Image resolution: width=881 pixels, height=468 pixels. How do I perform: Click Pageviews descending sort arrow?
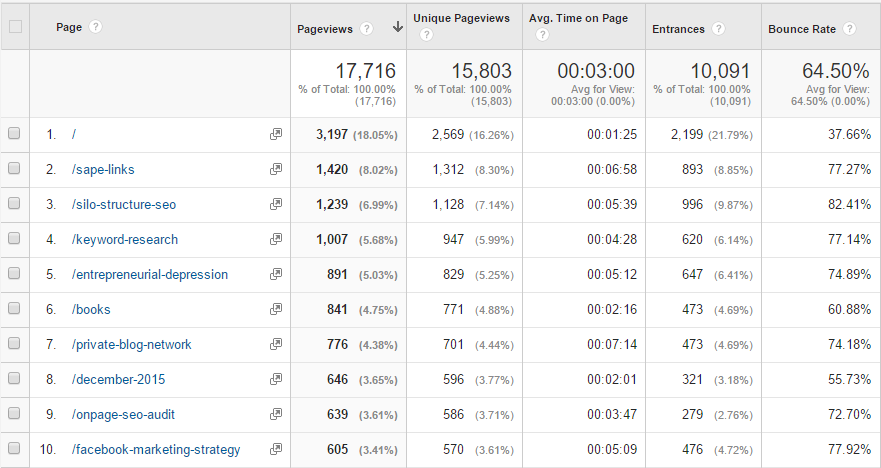pyautogui.click(x=398, y=27)
